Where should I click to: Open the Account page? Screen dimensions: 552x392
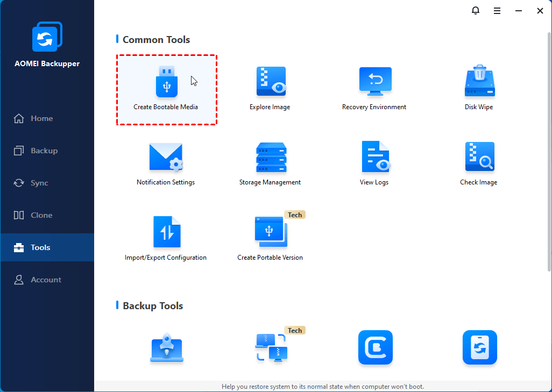46,280
